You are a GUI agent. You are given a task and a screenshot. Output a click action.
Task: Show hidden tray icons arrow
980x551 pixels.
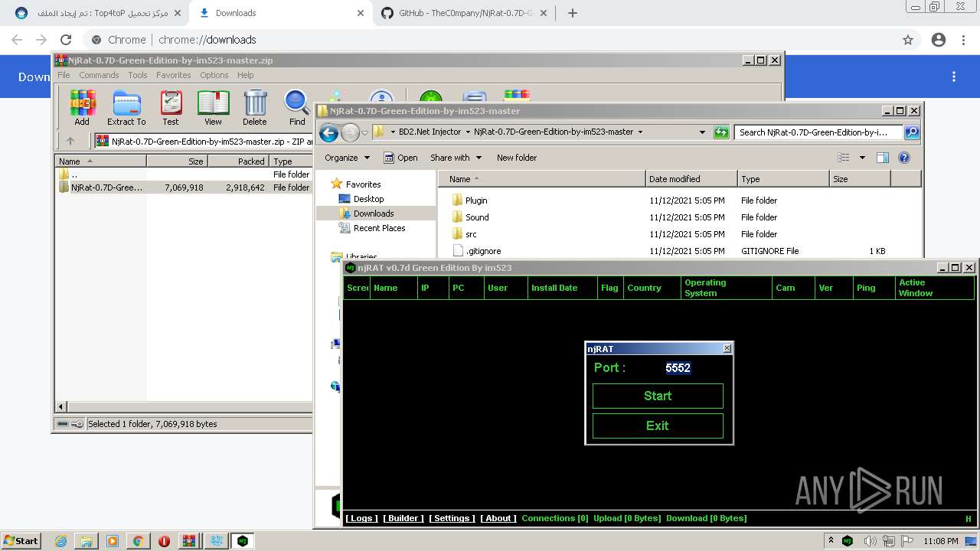pyautogui.click(x=831, y=541)
